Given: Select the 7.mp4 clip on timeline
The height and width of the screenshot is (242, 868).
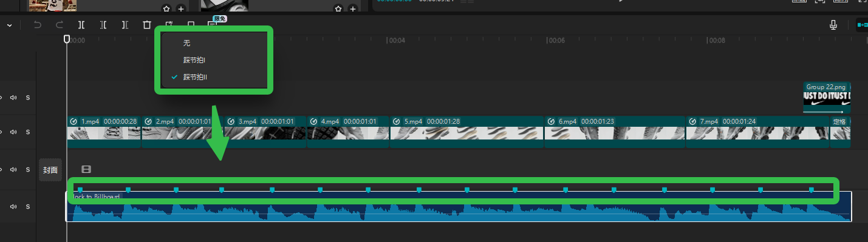Looking at the screenshot, I should click(757, 132).
